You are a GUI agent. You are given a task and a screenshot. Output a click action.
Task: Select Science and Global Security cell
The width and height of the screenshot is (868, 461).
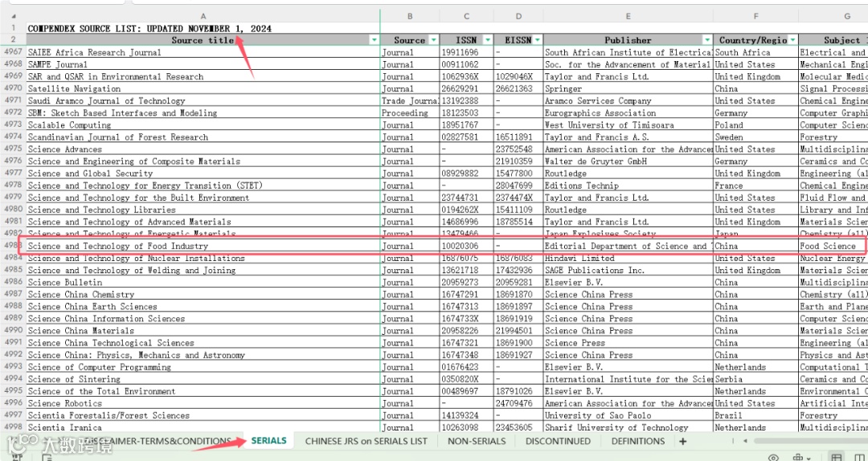[203, 173]
